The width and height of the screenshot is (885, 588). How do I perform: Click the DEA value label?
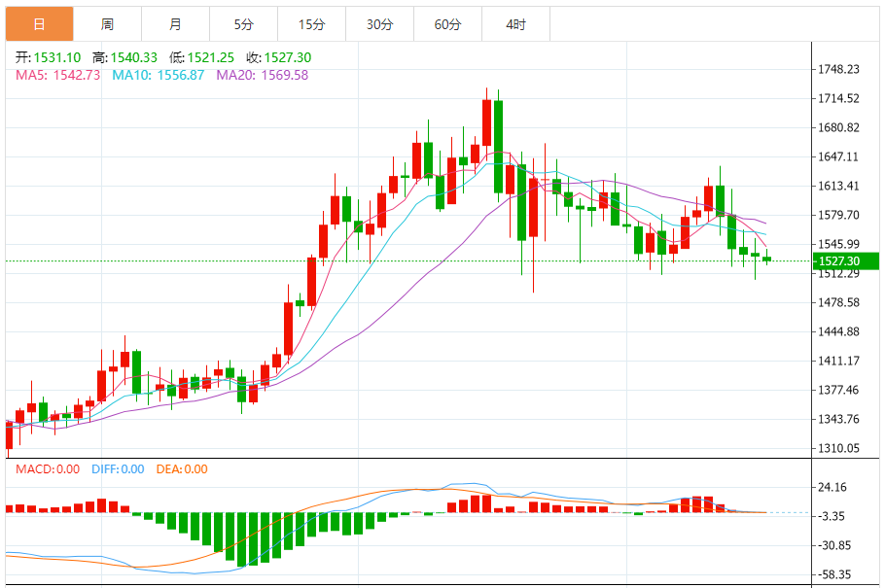[182, 468]
